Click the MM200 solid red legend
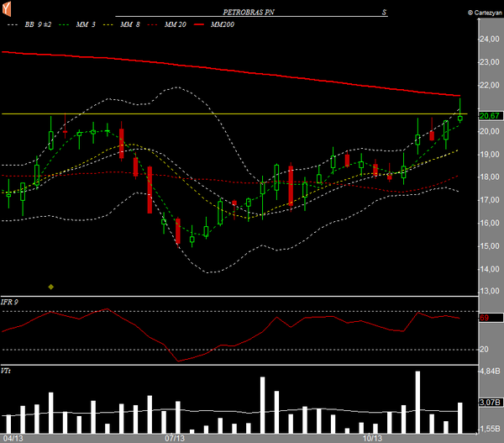This screenshot has height=443, width=504. point(214,24)
